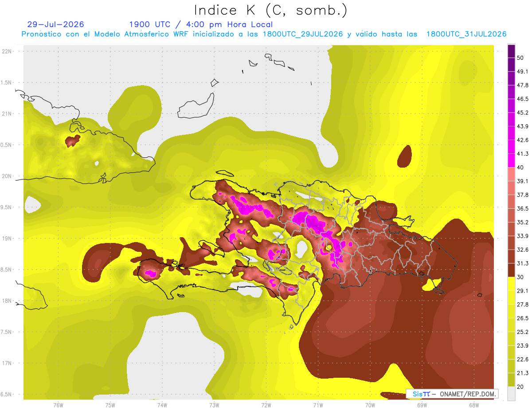Click the '47.8' colorbar value
The image size is (532, 411).
point(522,85)
